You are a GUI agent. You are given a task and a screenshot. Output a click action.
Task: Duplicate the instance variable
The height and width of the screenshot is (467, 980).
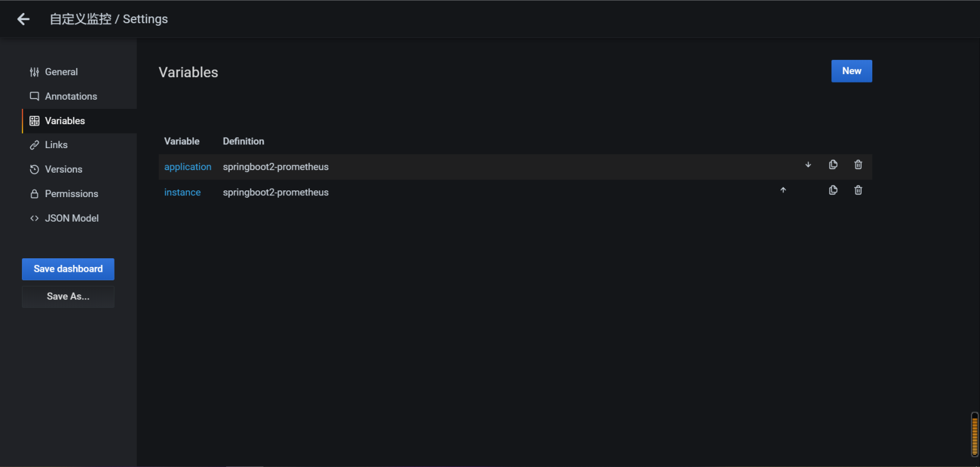click(x=833, y=190)
